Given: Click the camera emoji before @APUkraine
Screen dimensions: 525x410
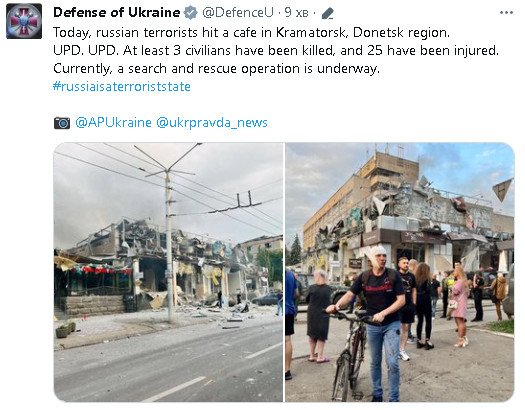Looking at the screenshot, I should click(x=62, y=123).
